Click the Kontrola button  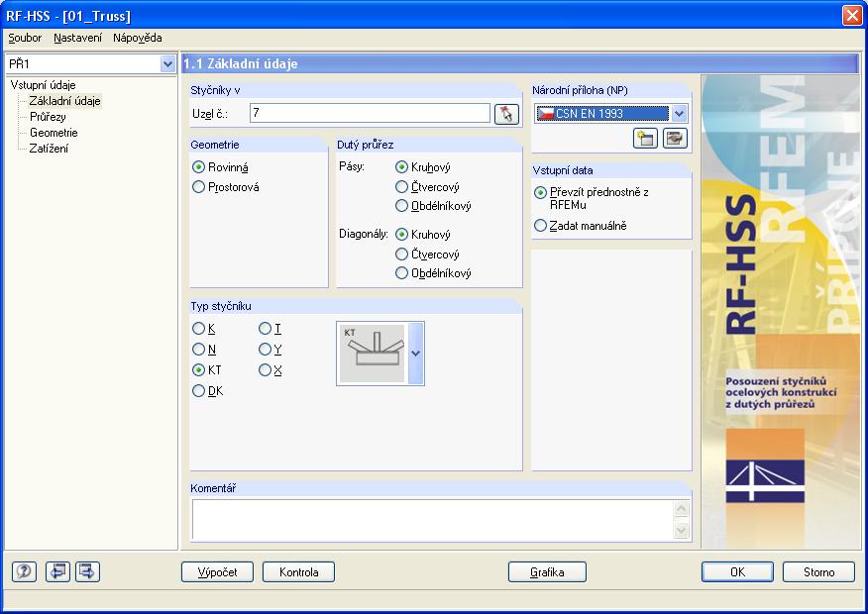point(299,572)
